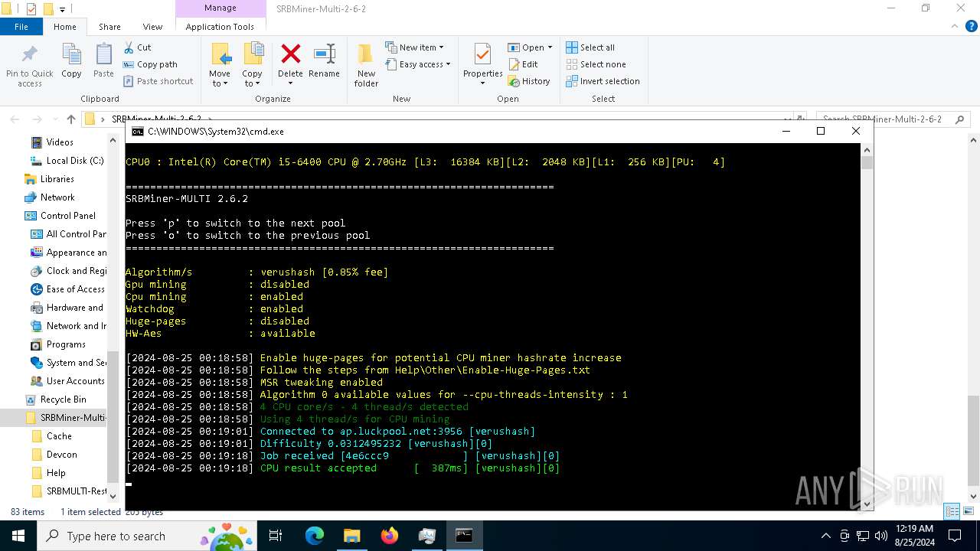Screen dimensions: 980x551
Task: Click Invert selection in ribbon
Action: 603,81
